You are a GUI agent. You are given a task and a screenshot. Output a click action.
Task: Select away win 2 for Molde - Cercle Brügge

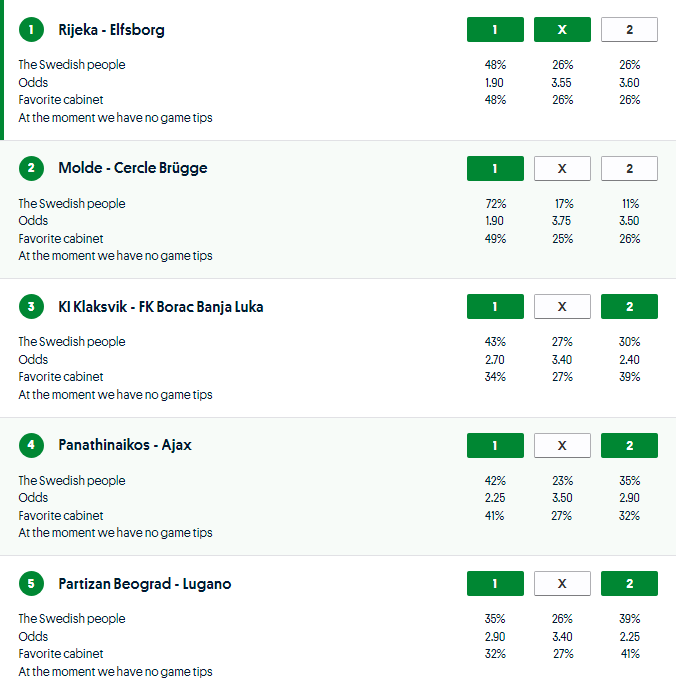point(629,168)
